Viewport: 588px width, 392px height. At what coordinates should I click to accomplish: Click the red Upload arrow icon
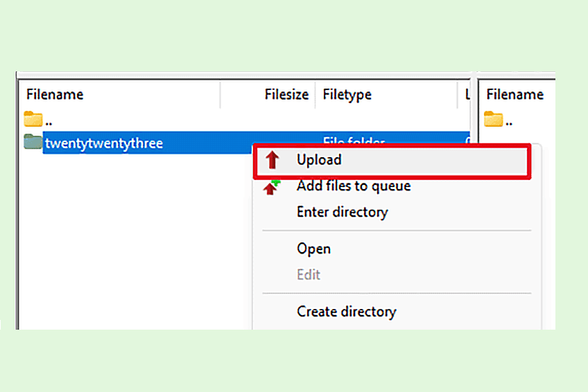273,161
